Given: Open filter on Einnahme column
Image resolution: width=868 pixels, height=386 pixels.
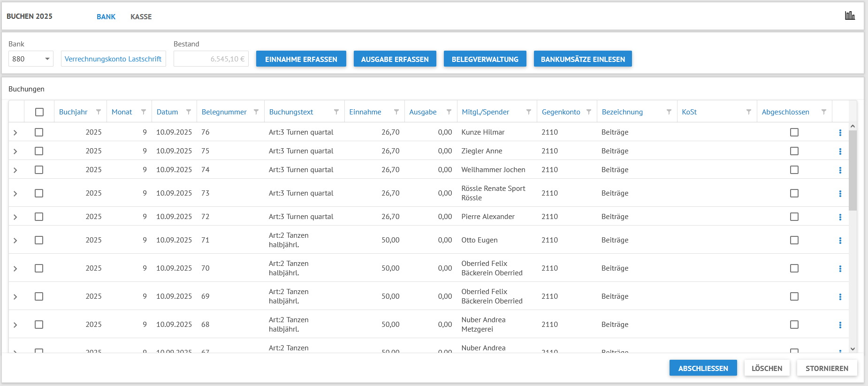Looking at the screenshot, I should pyautogui.click(x=396, y=112).
